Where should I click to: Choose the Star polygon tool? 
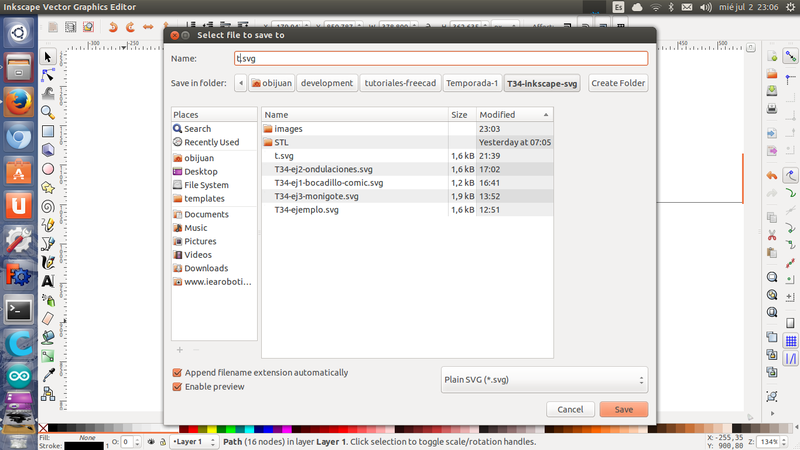click(48, 187)
